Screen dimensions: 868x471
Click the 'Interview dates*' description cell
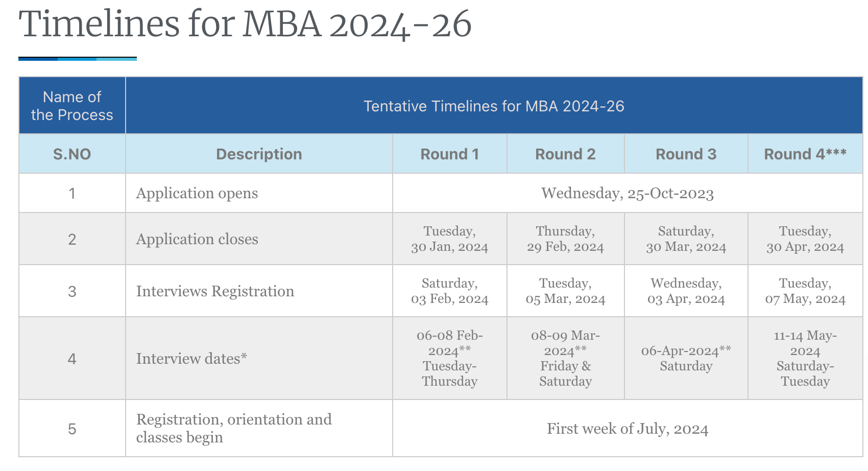point(191,359)
